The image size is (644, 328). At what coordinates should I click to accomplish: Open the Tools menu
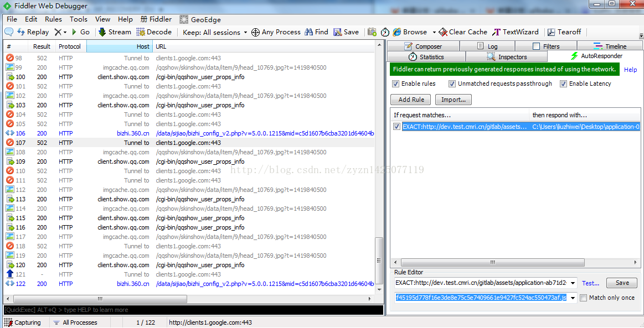point(79,19)
